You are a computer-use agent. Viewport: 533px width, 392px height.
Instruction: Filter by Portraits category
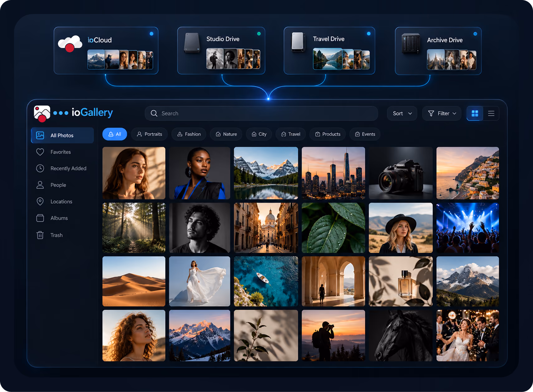click(149, 134)
